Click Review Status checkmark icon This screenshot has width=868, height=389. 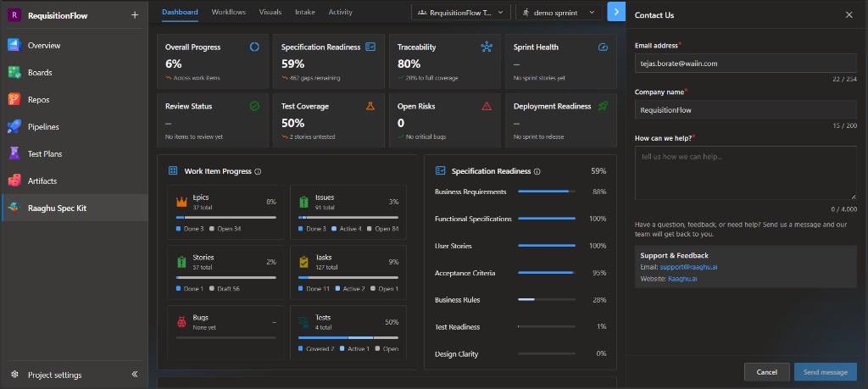(254, 106)
